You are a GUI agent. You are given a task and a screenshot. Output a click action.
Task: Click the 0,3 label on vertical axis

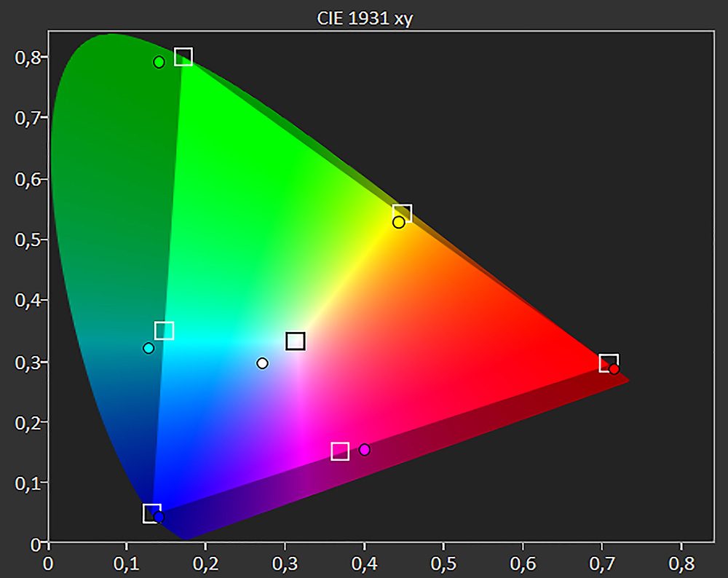coord(28,362)
